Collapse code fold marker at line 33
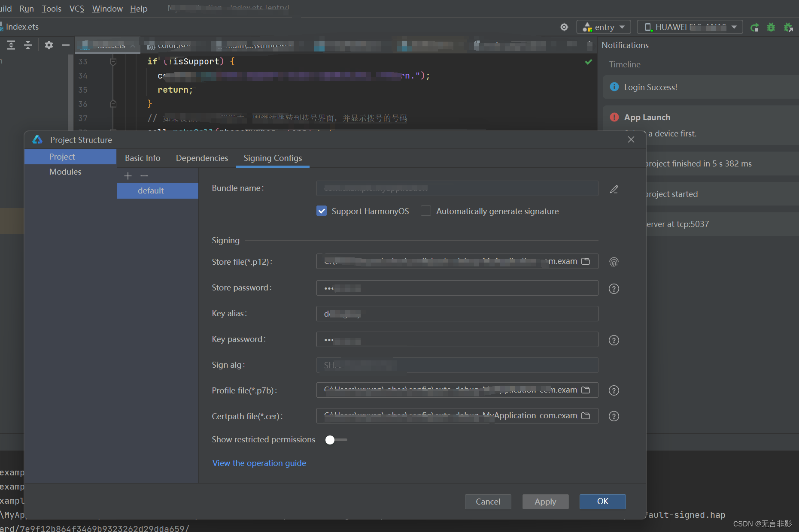Image resolution: width=799 pixels, height=532 pixels. (113, 62)
